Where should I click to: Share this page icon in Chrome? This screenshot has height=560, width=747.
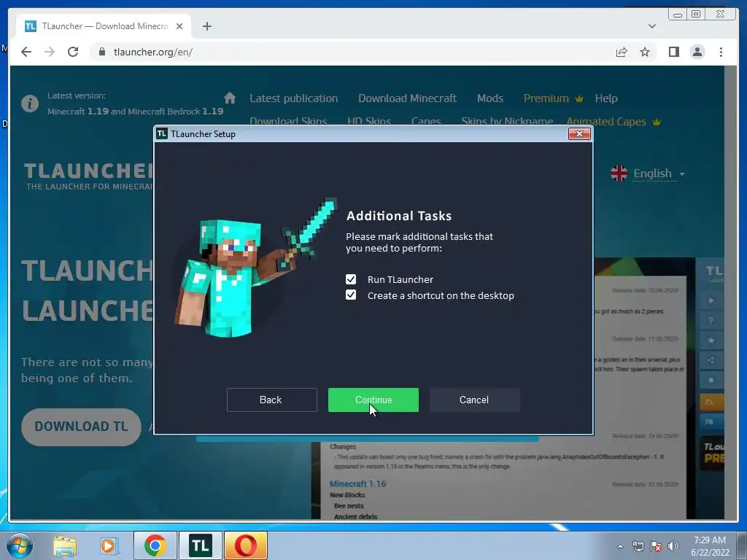coord(622,52)
